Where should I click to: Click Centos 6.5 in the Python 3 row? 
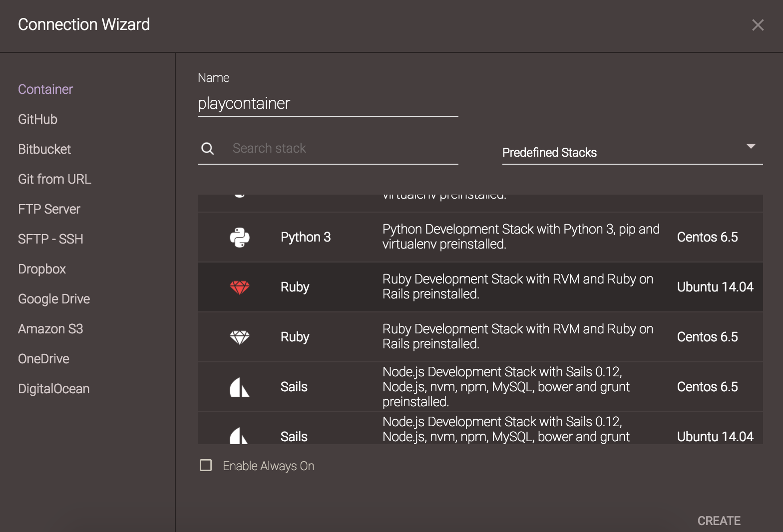point(707,237)
